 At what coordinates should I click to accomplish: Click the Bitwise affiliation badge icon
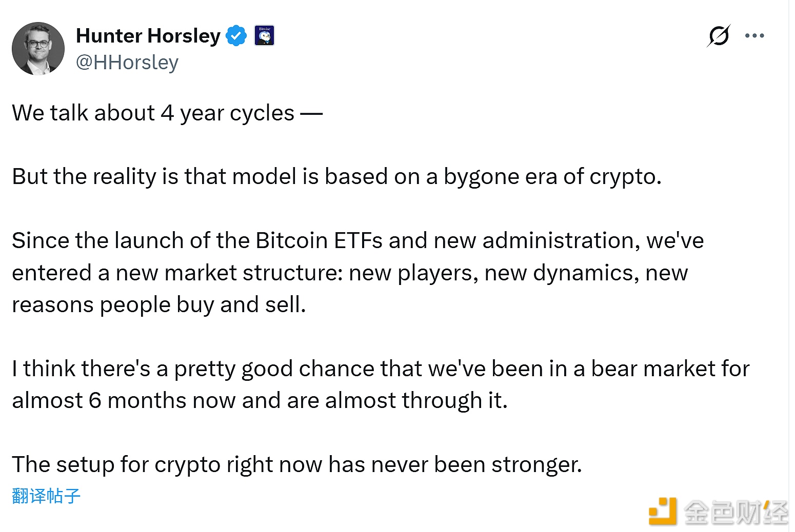click(x=265, y=36)
